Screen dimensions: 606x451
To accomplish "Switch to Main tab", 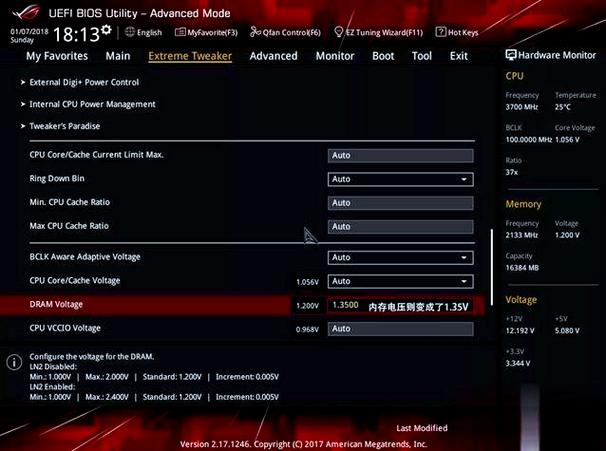I will pos(118,56).
